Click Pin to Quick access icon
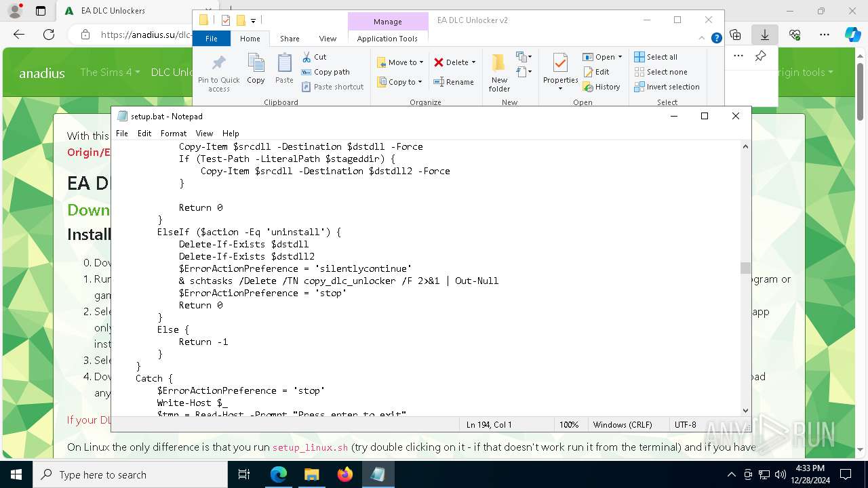Screen dimensions: 868x488 tap(218, 74)
